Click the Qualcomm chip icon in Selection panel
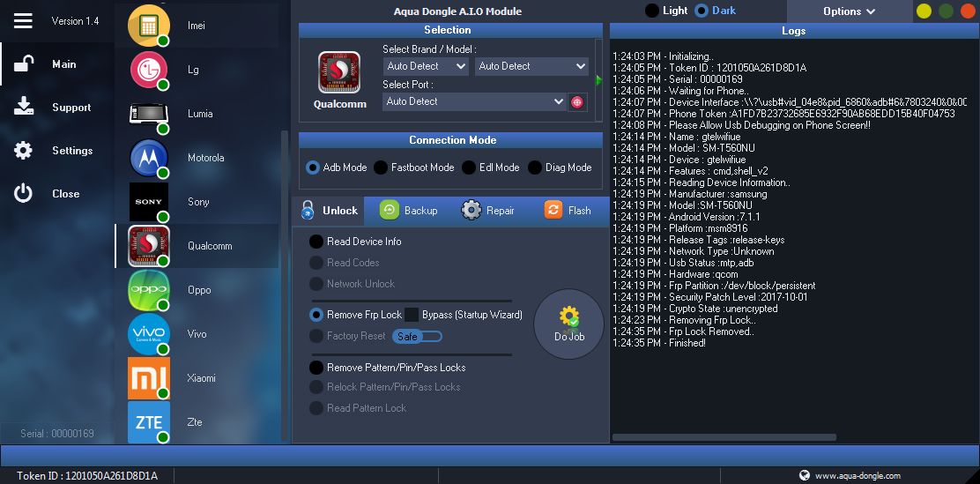980x484 pixels. click(x=339, y=72)
